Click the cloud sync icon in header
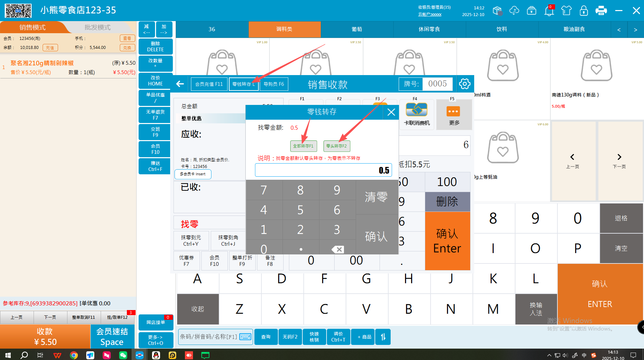The image size is (644, 360). pos(514,11)
